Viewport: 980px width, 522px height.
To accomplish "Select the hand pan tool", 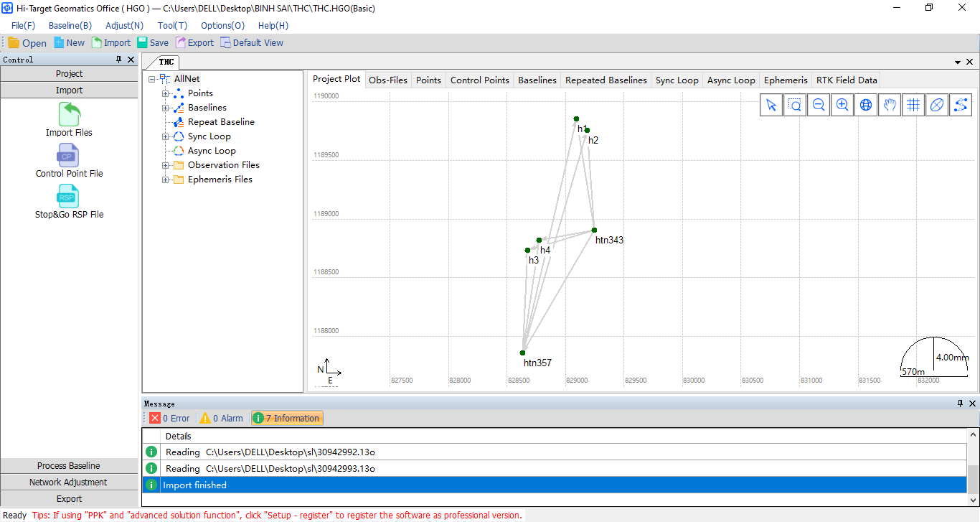I will click(x=890, y=105).
